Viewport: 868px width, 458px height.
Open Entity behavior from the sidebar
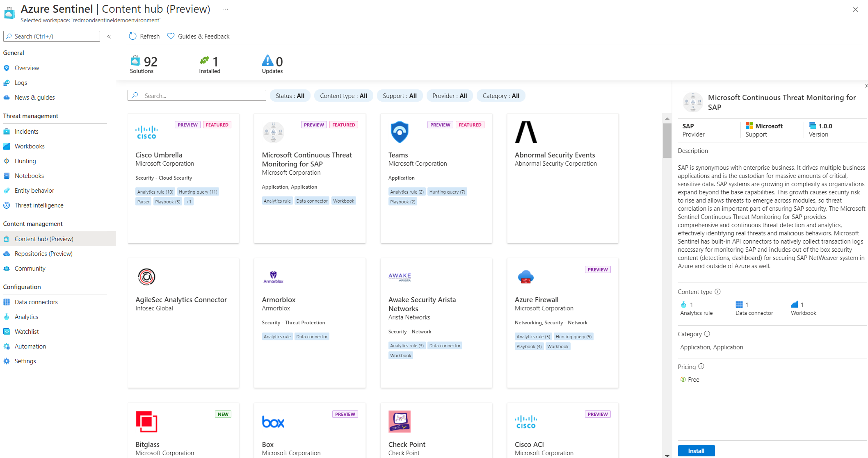click(x=34, y=190)
